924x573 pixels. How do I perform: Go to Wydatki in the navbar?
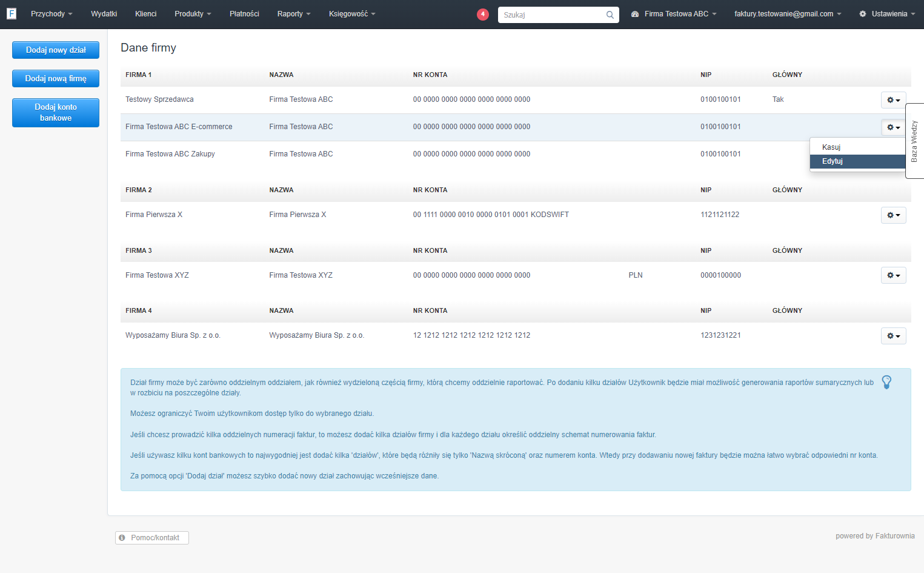pyautogui.click(x=104, y=14)
